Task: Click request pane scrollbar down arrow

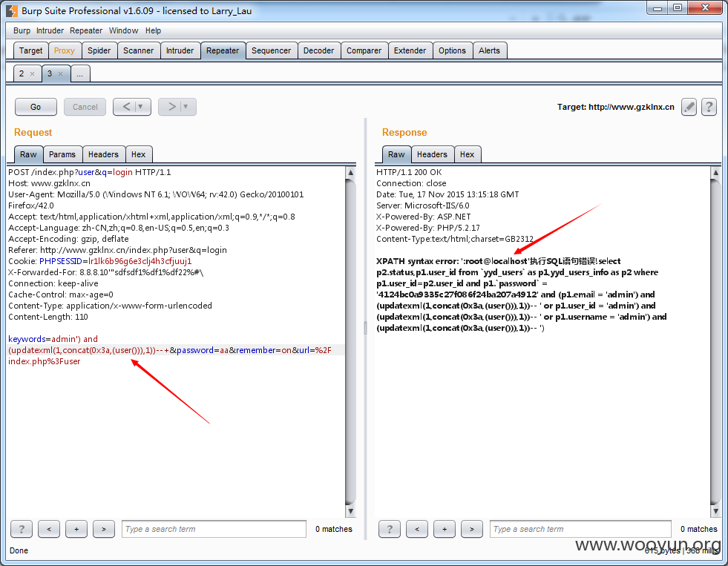Action: (x=351, y=511)
